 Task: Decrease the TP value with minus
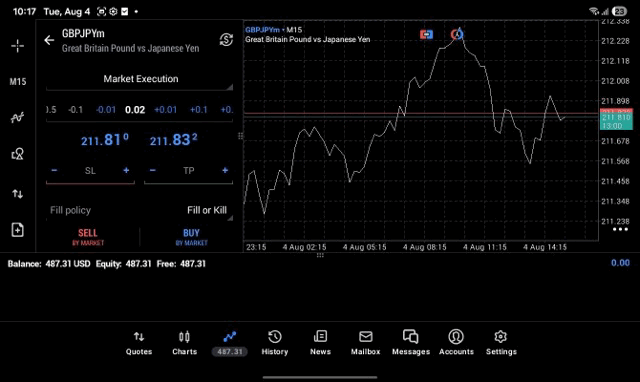153,170
